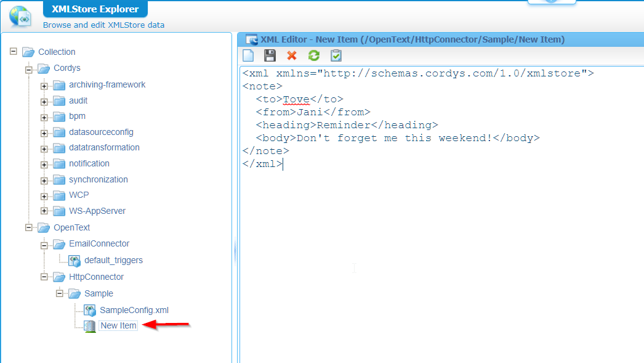Collapse the Collection root node

pyautogui.click(x=13, y=51)
